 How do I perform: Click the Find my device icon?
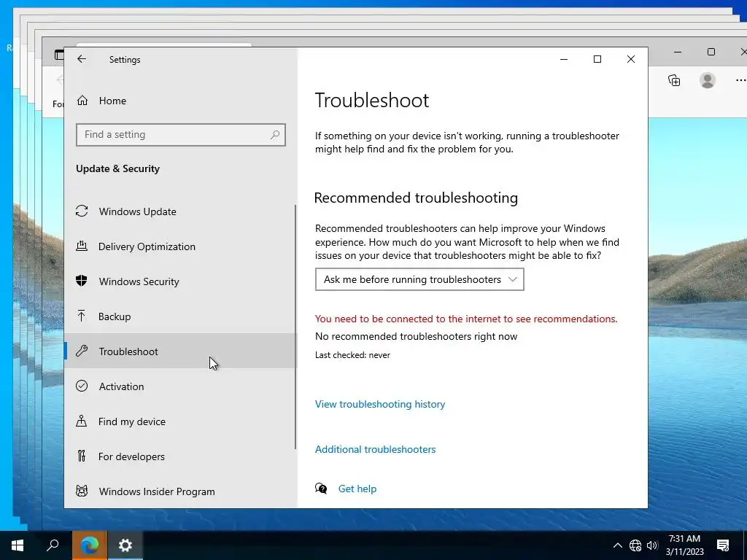[x=82, y=421]
